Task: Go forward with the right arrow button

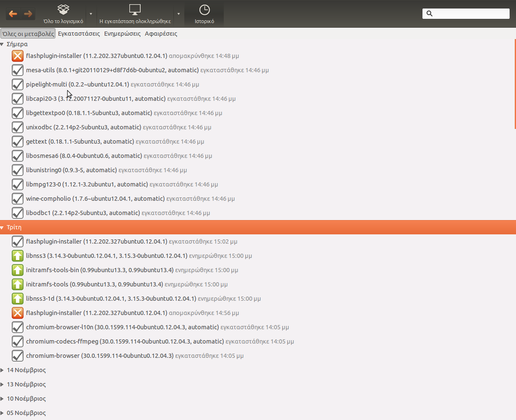Action: tap(28, 14)
